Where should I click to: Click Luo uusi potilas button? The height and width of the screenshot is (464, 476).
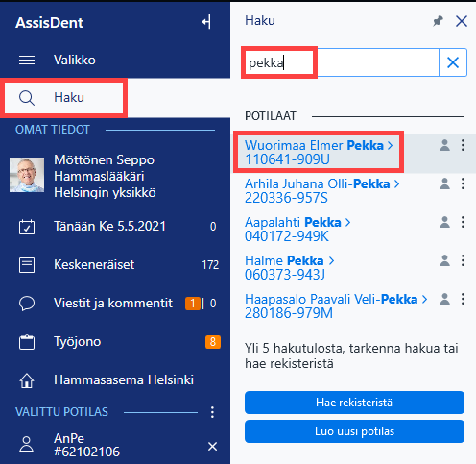354,431
